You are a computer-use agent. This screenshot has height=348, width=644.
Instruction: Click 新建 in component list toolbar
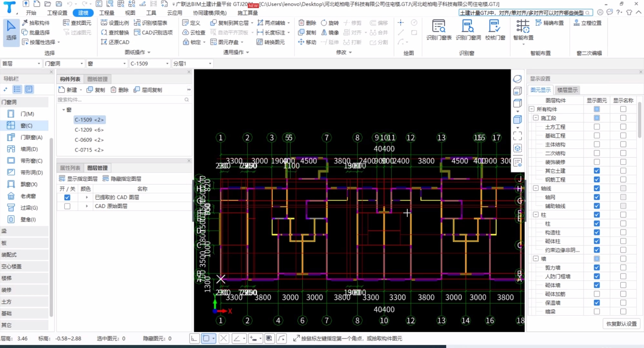coord(68,90)
